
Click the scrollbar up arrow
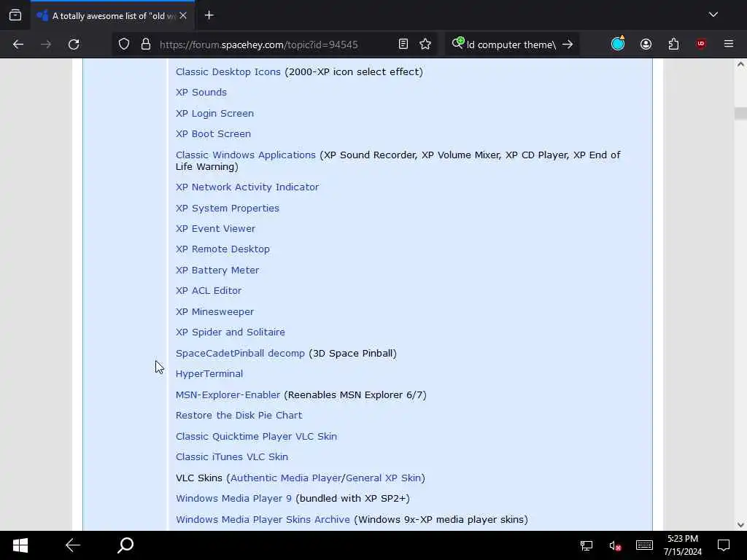[740, 64]
